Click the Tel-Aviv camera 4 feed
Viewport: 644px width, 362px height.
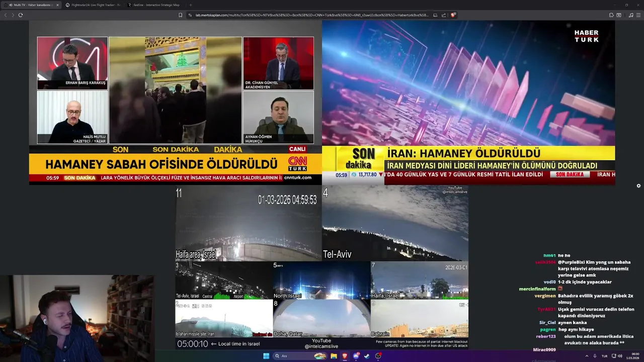[x=395, y=223]
